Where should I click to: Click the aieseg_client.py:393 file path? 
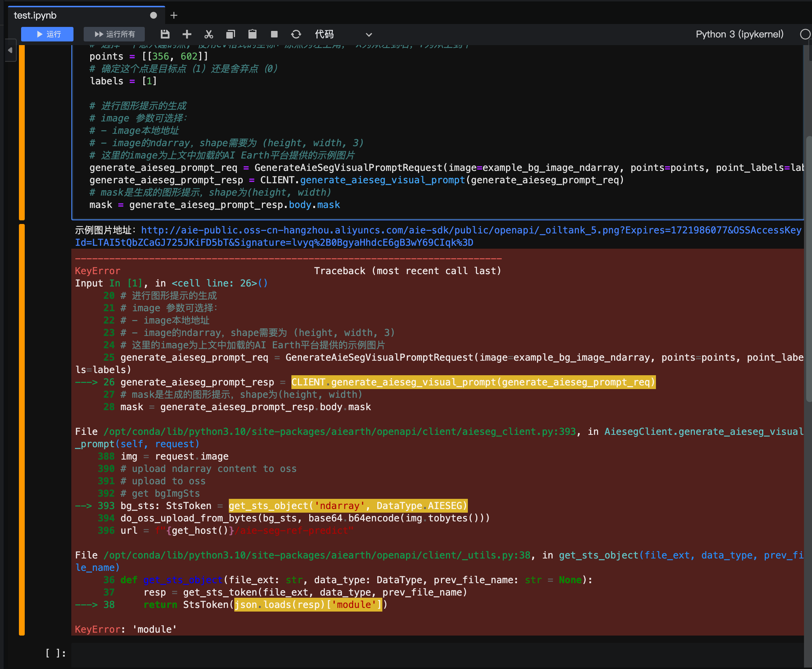coord(340,432)
